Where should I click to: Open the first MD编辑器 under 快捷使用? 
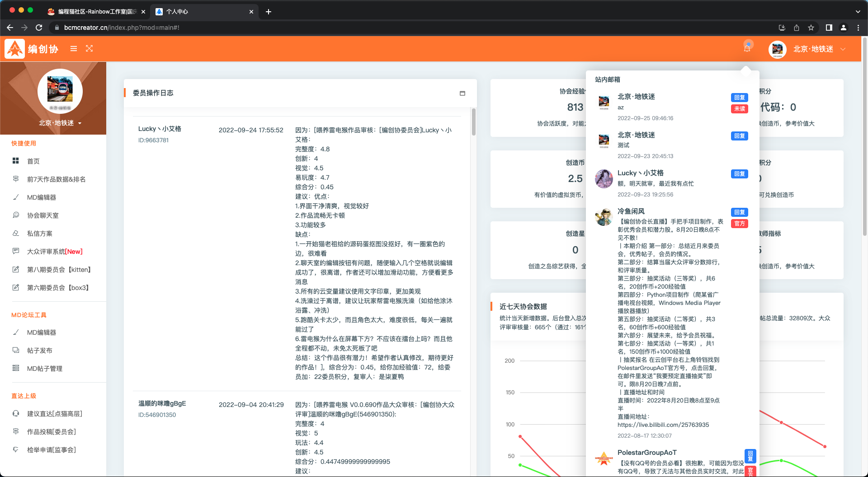(42, 197)
